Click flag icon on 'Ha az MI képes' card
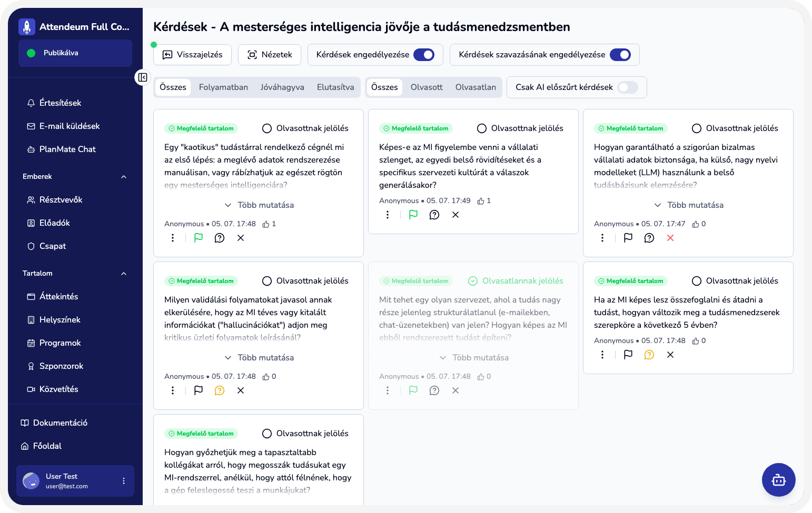The height and width of the screenshot is (513, 812). point(628,355)
